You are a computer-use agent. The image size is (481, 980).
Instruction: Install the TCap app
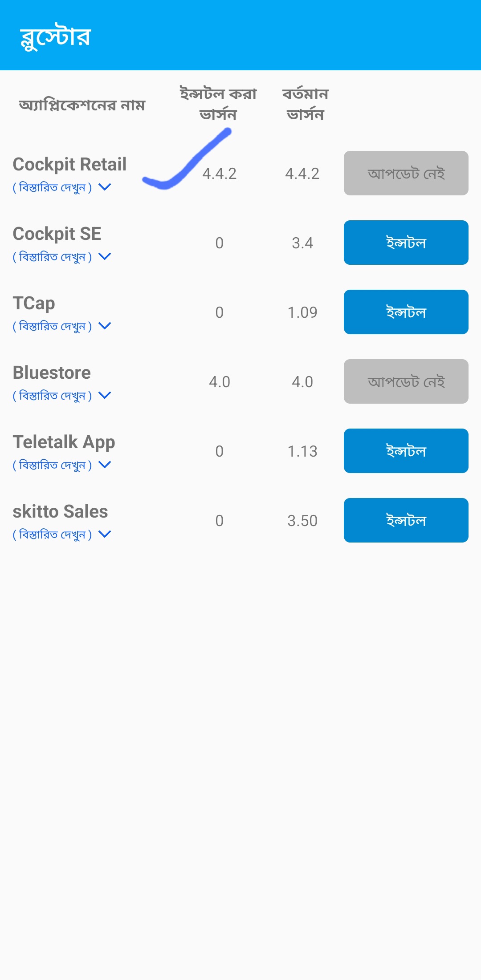(406, 312)
